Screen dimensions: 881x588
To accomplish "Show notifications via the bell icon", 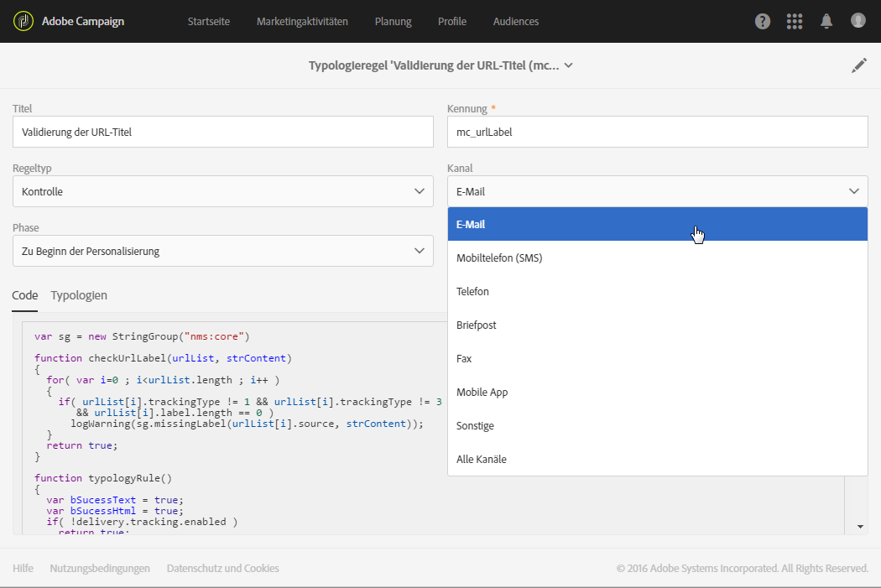I will (x=826, y=22).
